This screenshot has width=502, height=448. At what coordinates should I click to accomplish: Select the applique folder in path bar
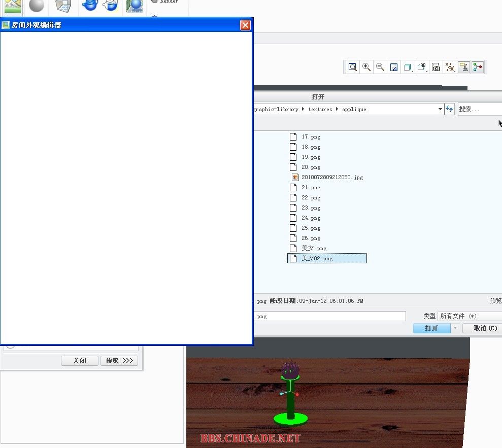[354, 109]
